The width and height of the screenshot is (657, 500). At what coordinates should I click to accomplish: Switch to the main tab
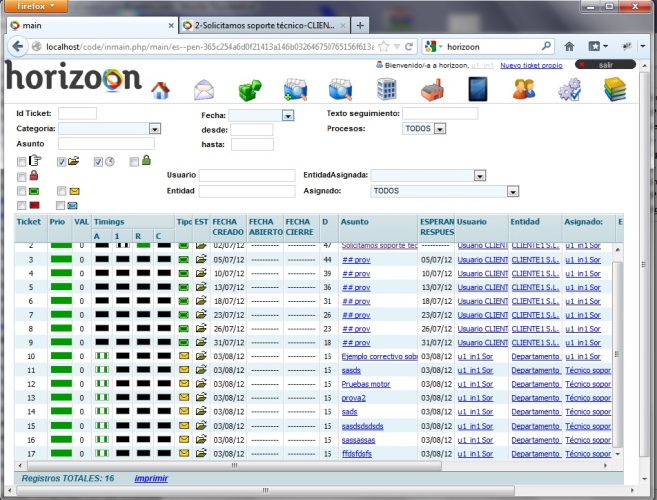click(x=92, y=26)
